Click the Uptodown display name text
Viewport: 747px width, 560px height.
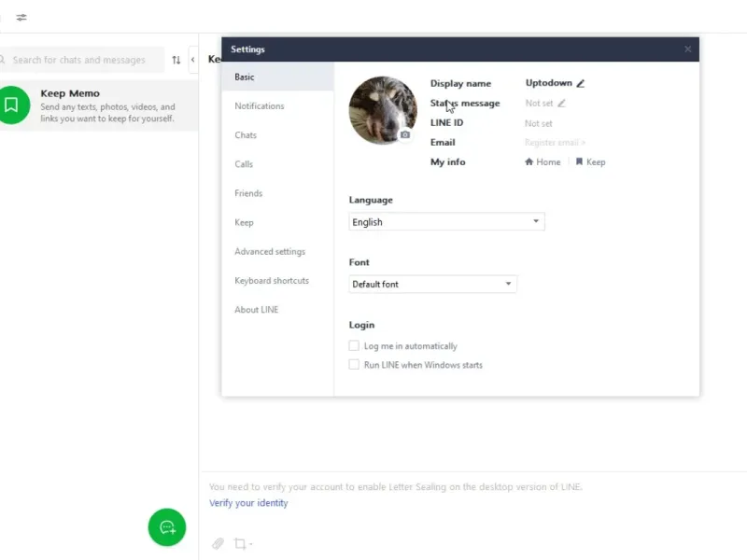point(549,83)
